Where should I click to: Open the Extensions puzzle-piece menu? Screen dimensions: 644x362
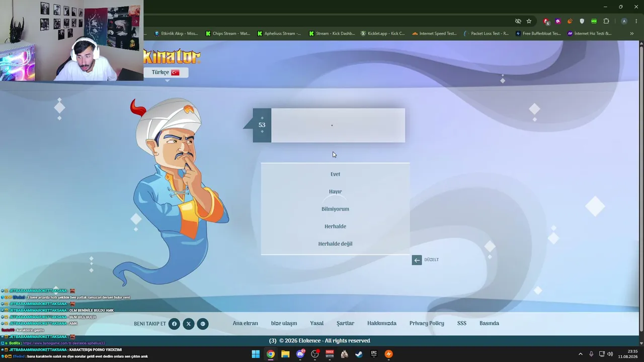pos(606,21)
